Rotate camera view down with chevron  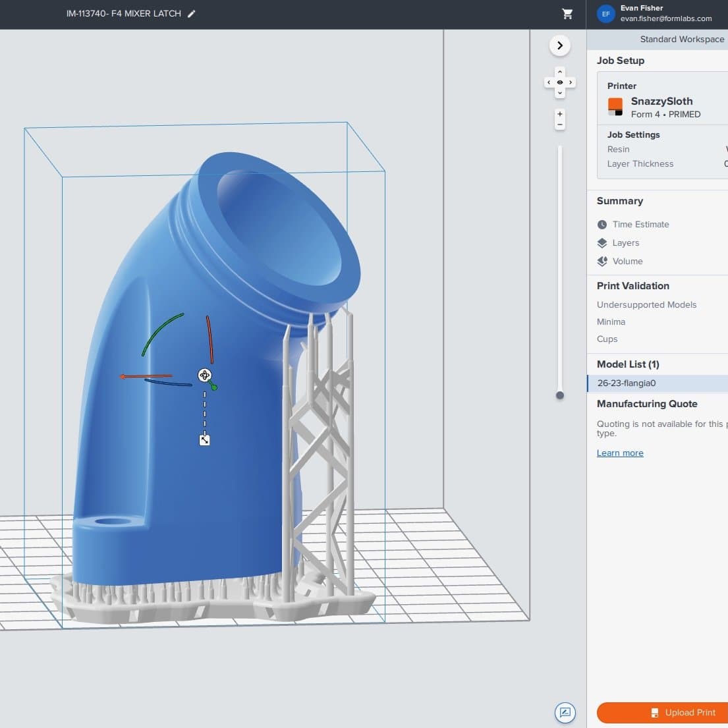tap(560, 93)
